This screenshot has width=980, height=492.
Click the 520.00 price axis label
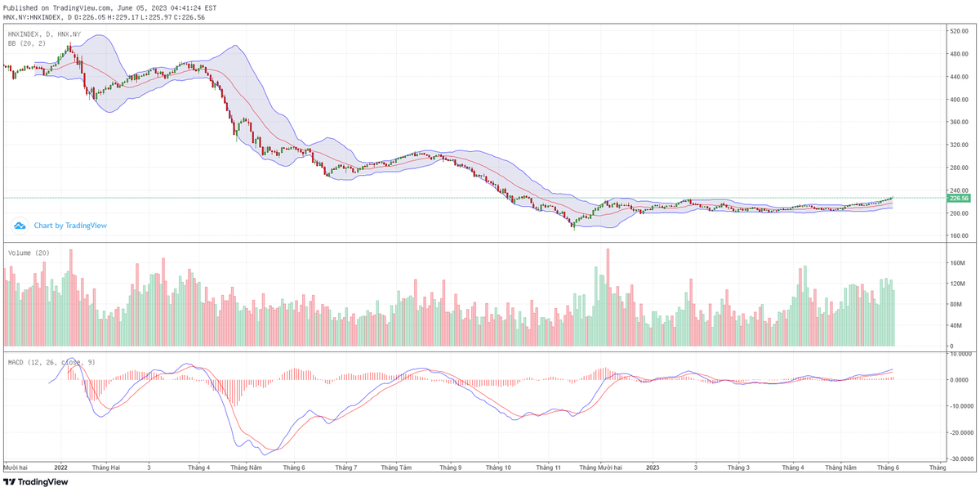click(957, 31)
